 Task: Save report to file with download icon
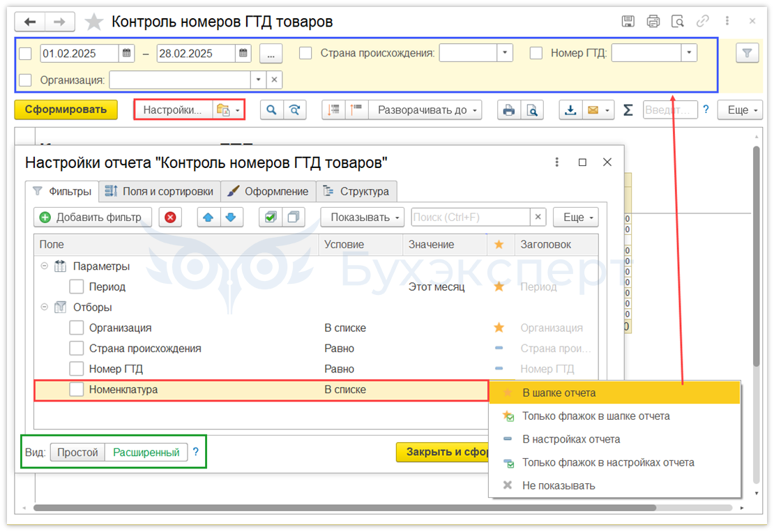click(x=570, y=109)
